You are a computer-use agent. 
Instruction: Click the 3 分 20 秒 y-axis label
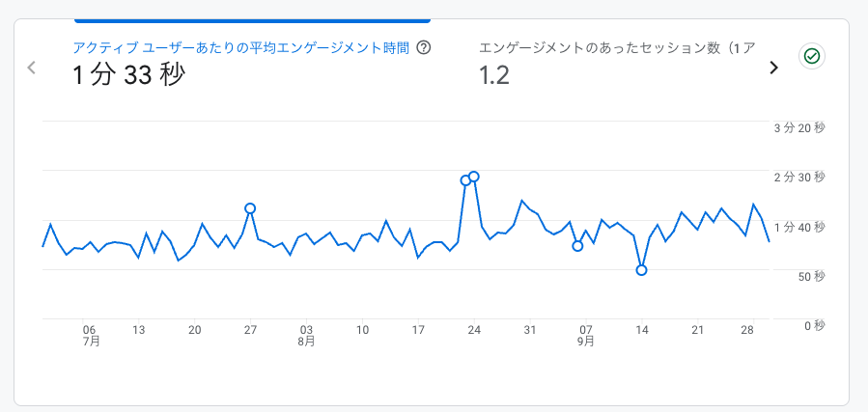pyautogui.click(x=799, y=127)
